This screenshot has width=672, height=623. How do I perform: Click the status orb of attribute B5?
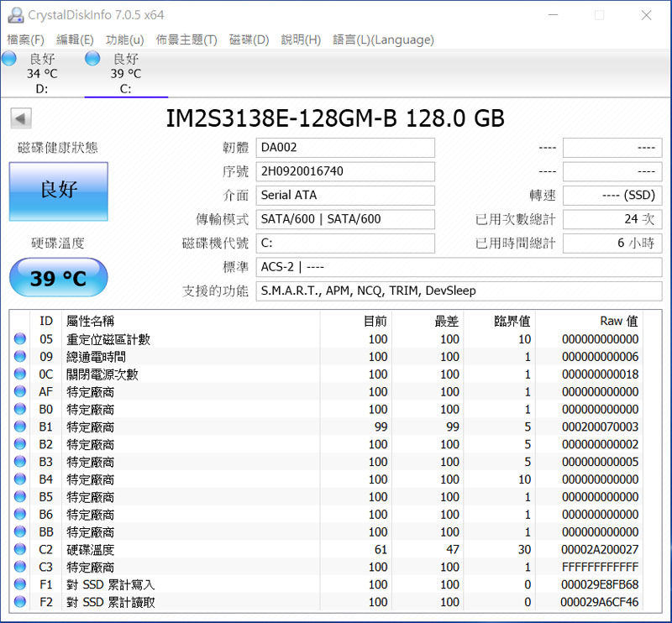coord(20,497)
